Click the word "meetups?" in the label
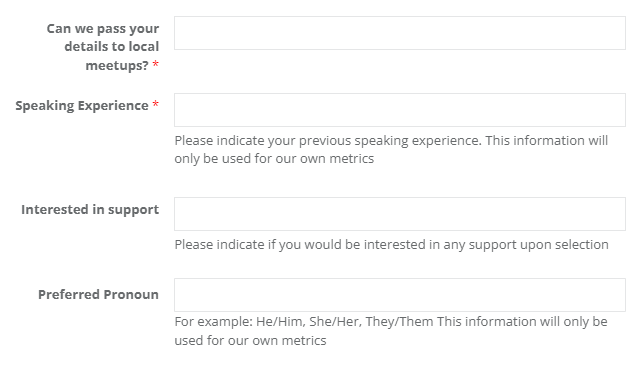Image resolution: width=637 pixels, height=372 pixels. click(x=117, y=65)
